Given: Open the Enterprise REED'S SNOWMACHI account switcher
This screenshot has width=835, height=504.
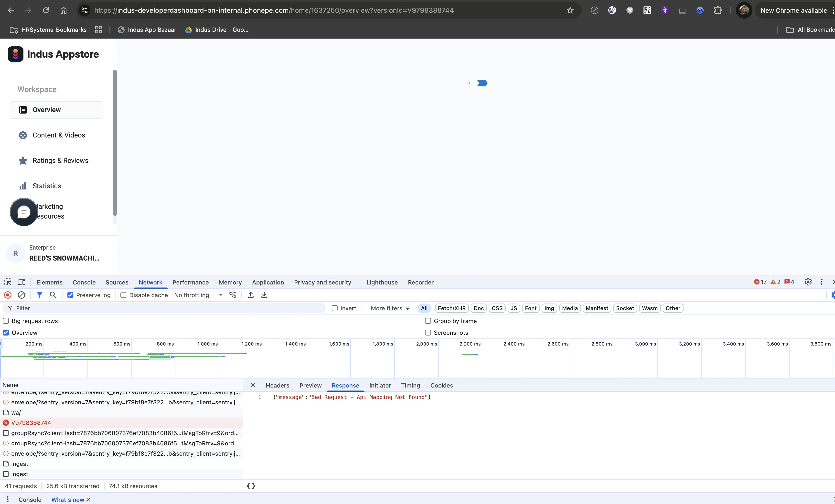Looking at the screenshot, I should pos(58,253).
